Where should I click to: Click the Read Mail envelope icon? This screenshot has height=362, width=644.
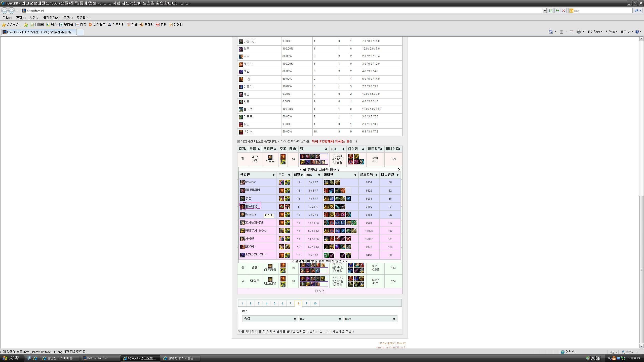click(572, 32)
